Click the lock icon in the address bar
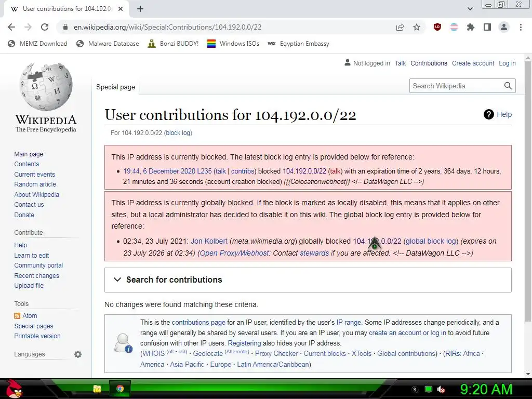Image resolution: width=532 pixels, height=399 pixels. pyautogui.click(x=65, y=27)
